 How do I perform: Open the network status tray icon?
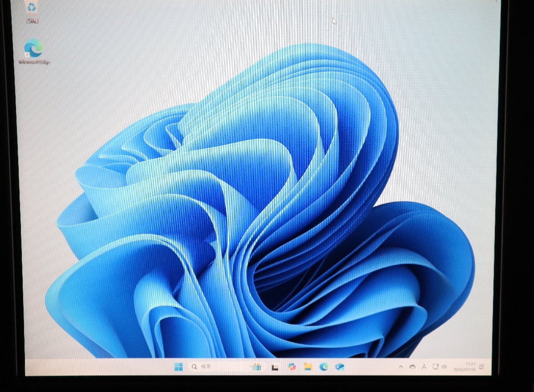(436, 367)
